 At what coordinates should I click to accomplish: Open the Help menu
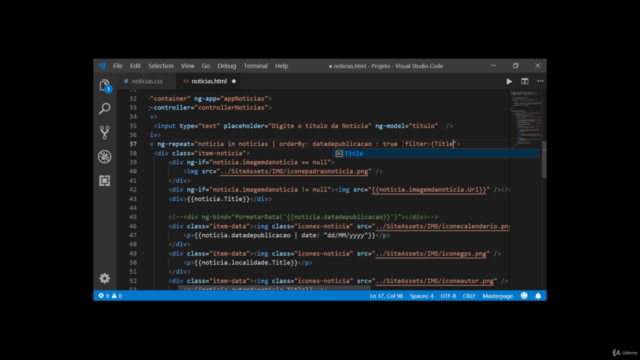(x=281, y=66)
